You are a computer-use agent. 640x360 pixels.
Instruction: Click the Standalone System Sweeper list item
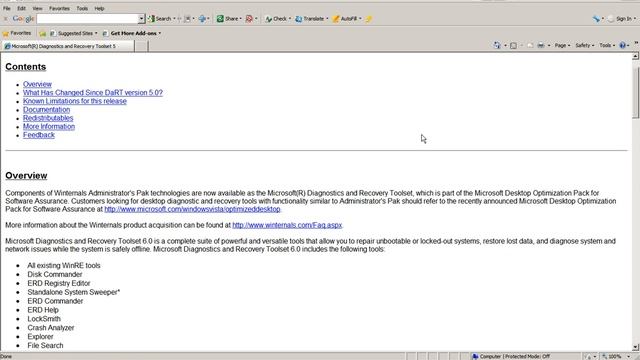(73, 292)
